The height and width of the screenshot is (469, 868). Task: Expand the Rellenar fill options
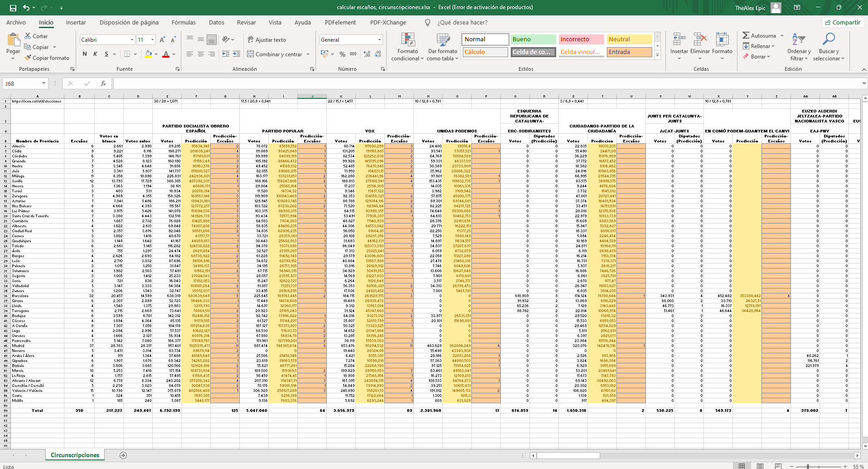[x=773, y=46]
